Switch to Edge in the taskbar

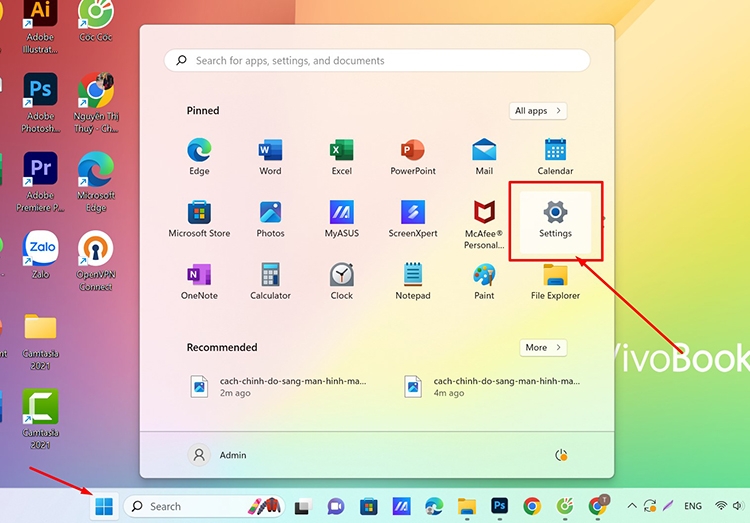click(434, 506)
